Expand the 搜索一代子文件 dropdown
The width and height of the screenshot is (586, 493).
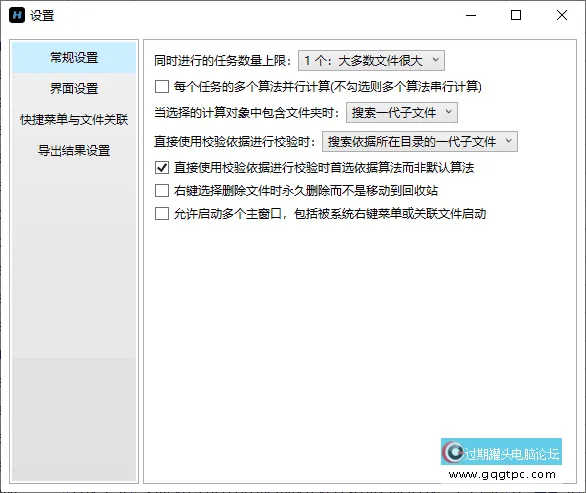(402, 113)
